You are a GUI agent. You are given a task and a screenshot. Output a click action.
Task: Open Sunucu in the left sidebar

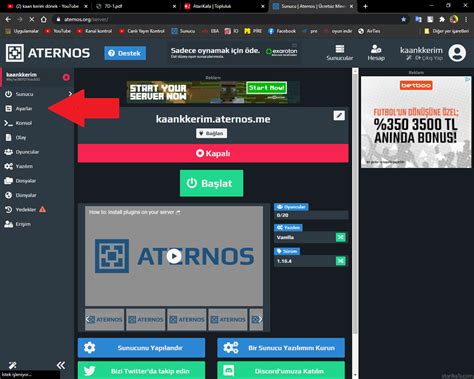[19, 94]
